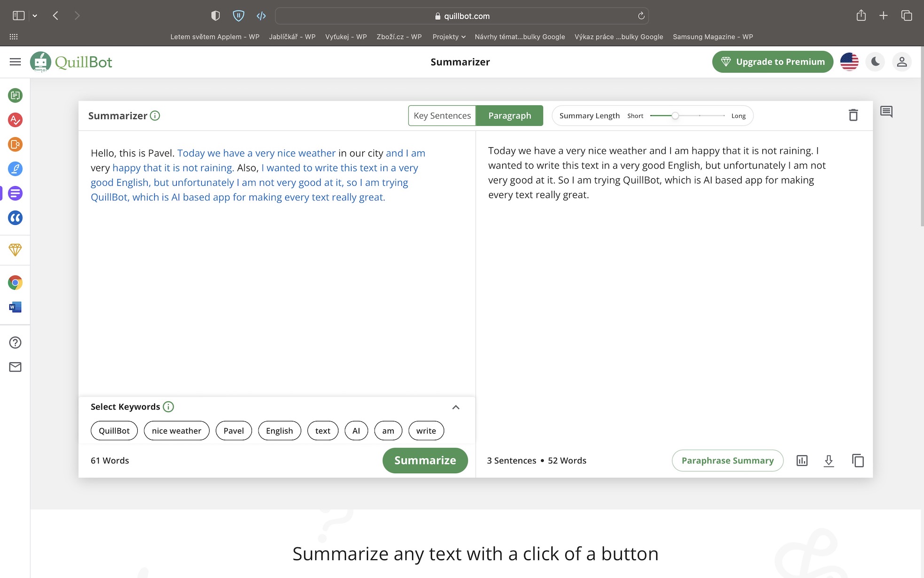Open the feedback comment icon
Screen dimensions: 924x578
(886, 112)
